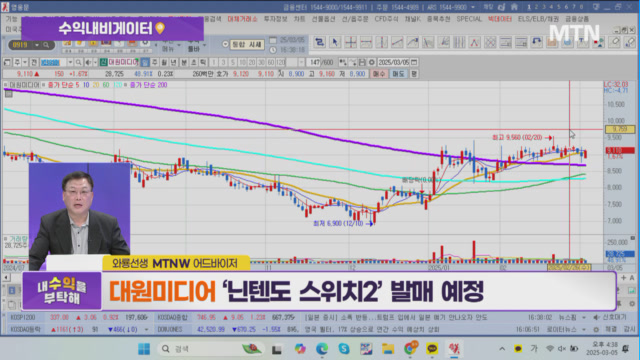This screenshot has height=360, width=640.
Task: Select the 월 (monthly) period toggle
Action: coord(164,62)
